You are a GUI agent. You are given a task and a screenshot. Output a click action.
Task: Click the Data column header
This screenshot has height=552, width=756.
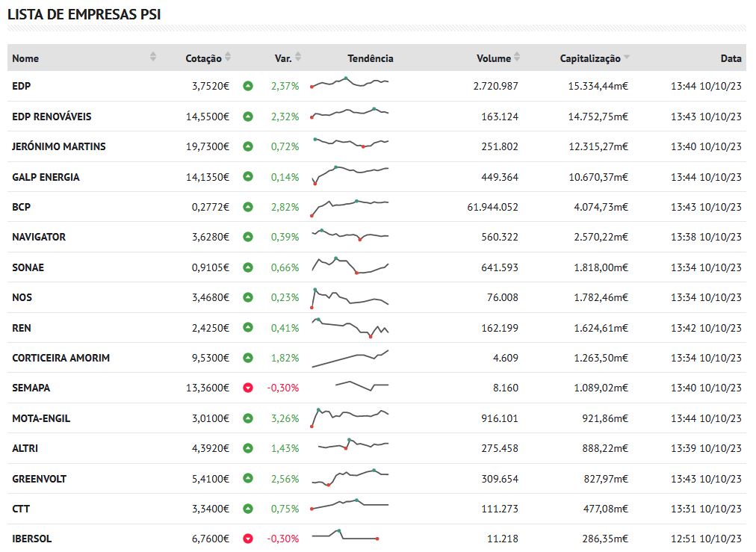[731, 58]
